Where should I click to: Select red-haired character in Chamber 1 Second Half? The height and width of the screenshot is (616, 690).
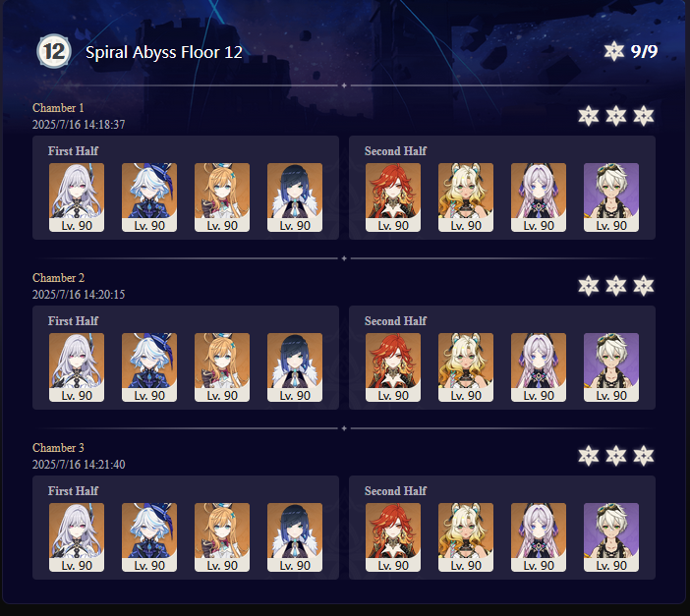(x=393, y=197)
